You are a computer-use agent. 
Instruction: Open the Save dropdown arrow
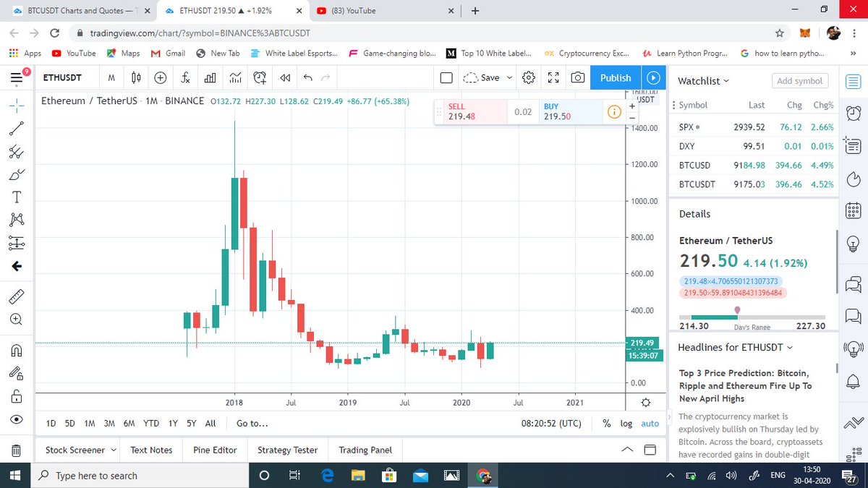[x=509, y=77]
